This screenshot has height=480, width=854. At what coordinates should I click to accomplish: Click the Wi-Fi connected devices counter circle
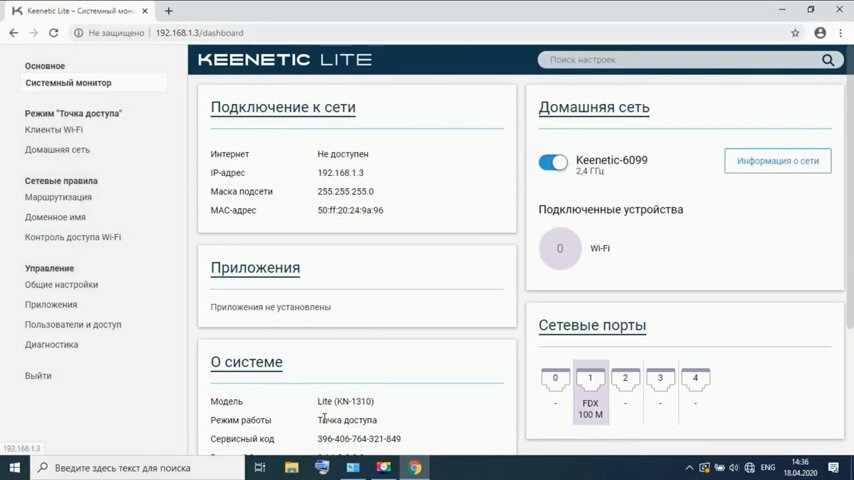(x=560, y=248)
